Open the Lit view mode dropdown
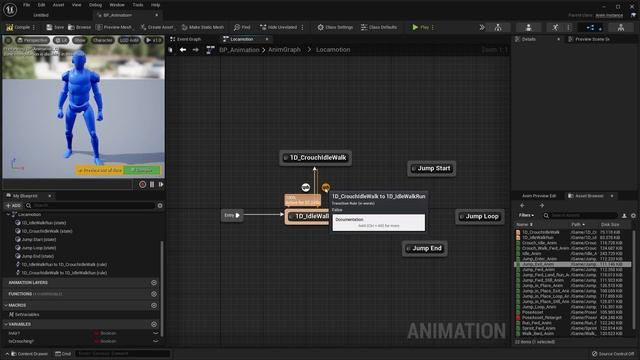Viewport: 640px width, 360px height. 61,40
